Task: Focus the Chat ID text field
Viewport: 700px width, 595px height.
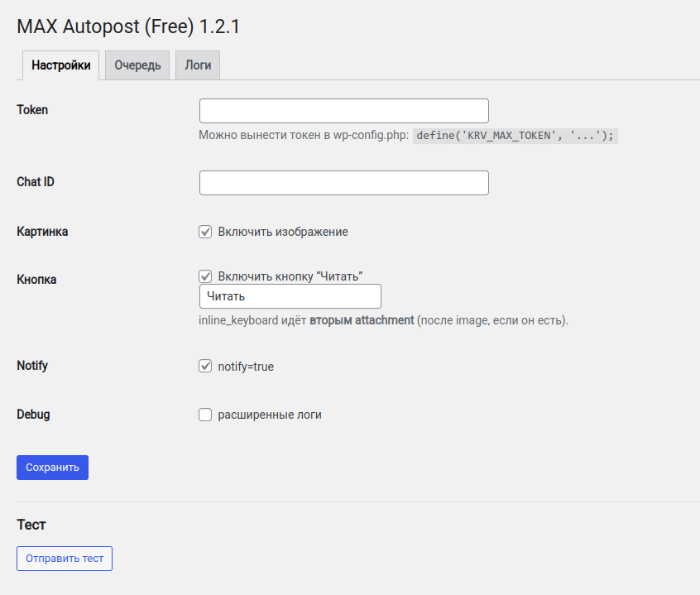Action: (x=343, y=183)
